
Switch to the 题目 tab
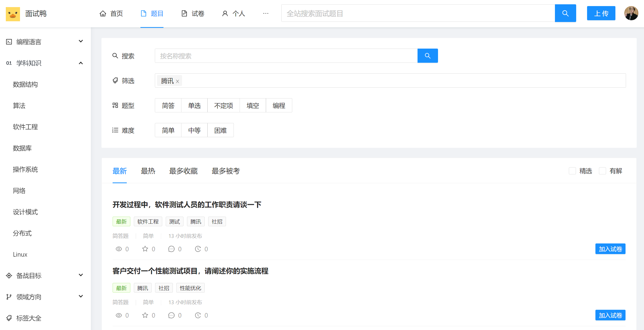[152, 14]
